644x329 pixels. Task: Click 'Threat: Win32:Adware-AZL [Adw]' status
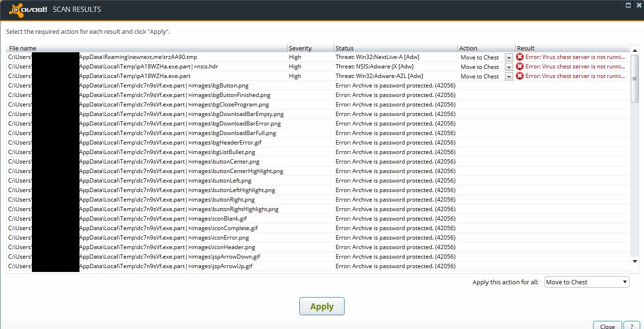[x=379, y=76]
